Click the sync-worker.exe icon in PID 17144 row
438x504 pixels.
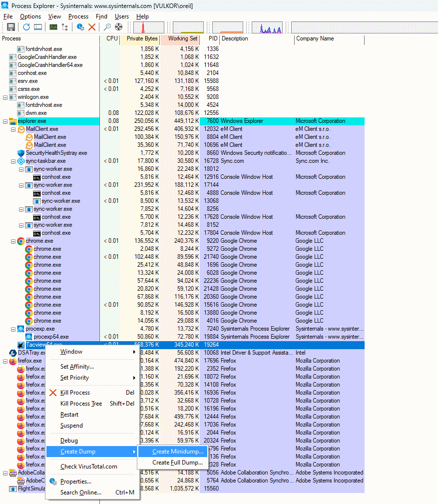click(29, 185)
